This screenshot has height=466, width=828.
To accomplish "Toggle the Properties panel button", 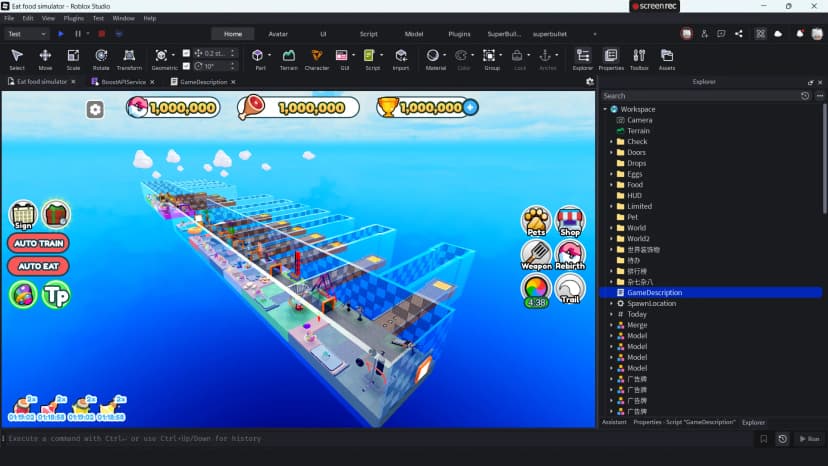I will tap(611, 59).
